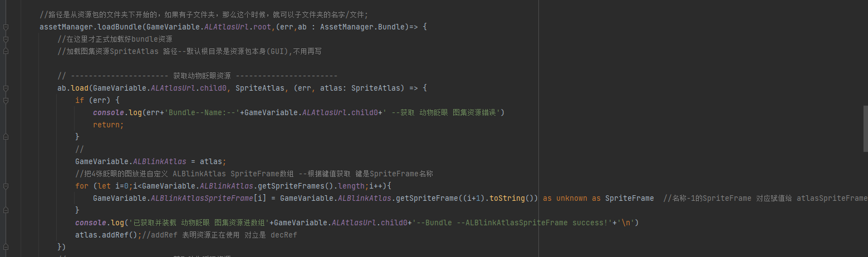Click the vertical scrollbar thumb
Image resolution: width=868 pixels, height=257 pixels.
865,128
